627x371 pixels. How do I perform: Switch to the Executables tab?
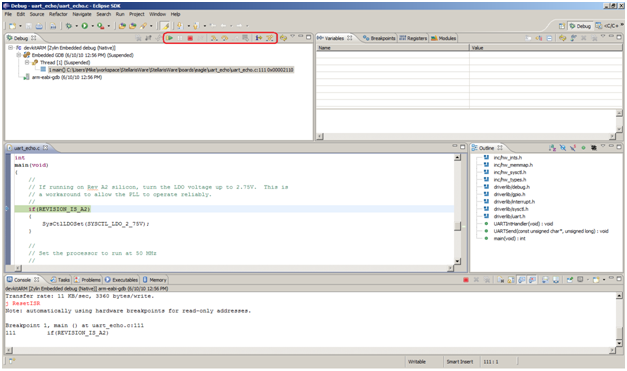pyautogui.click(x=122, y=280)
